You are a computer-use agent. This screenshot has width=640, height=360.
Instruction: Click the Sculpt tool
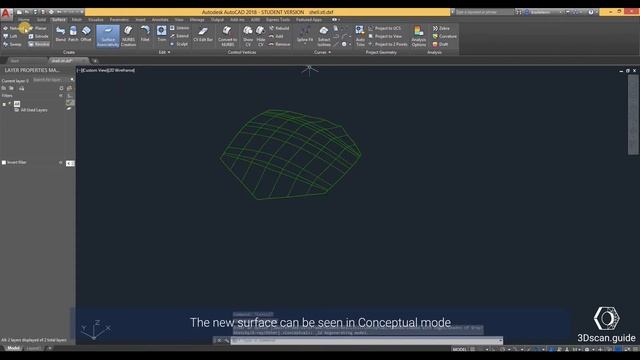coord(179,44)
